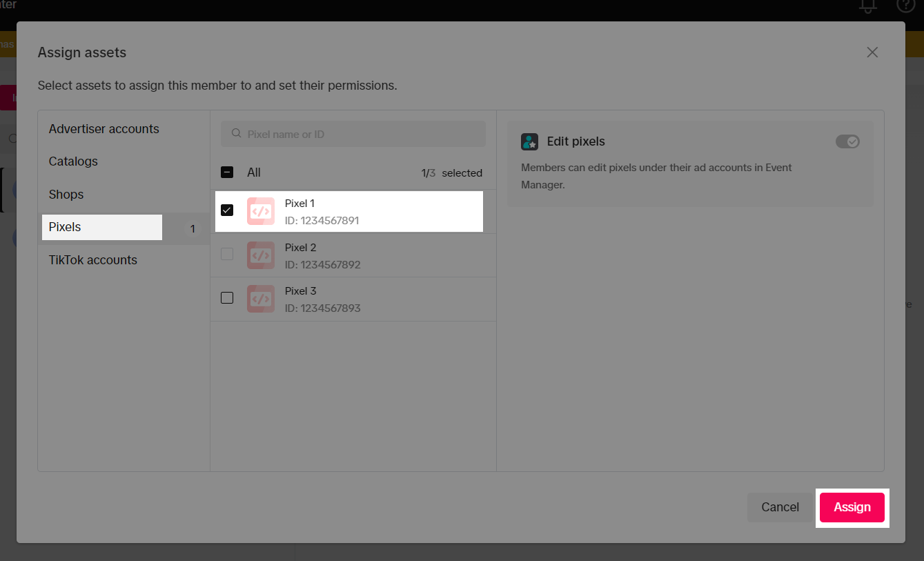Click the Edit pixels permission icon
The height and width of the screenshot is (561, 924).
529,141
